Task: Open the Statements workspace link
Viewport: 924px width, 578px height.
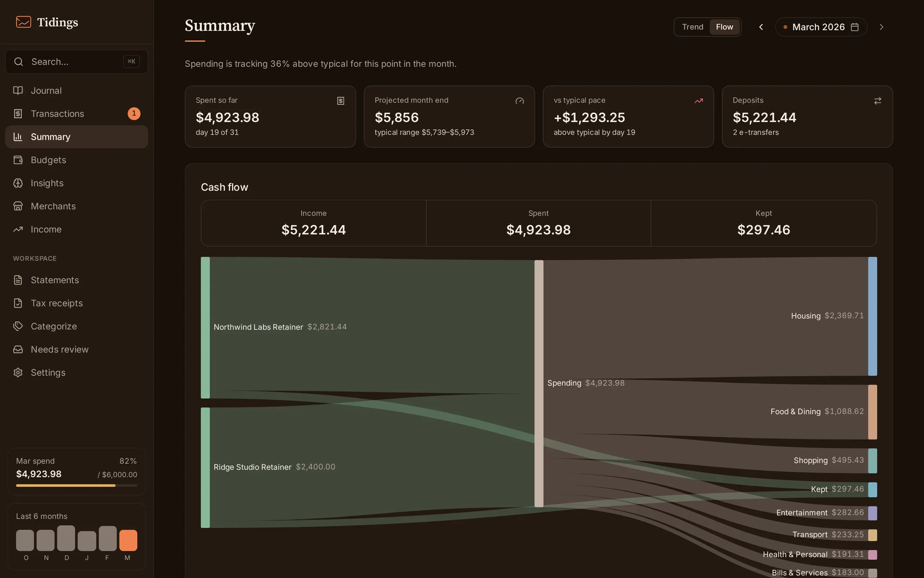Action: (77, 280)
